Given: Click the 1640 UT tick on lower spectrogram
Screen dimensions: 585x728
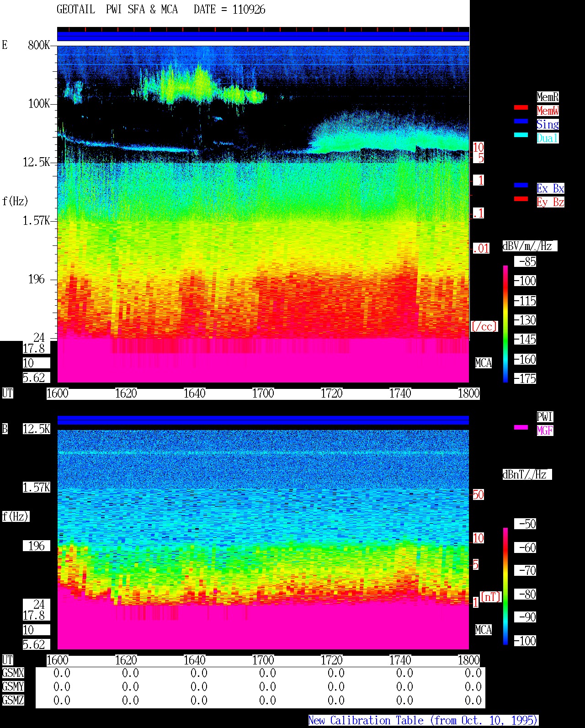Looking at the screenshot, I should coord(194,660).
